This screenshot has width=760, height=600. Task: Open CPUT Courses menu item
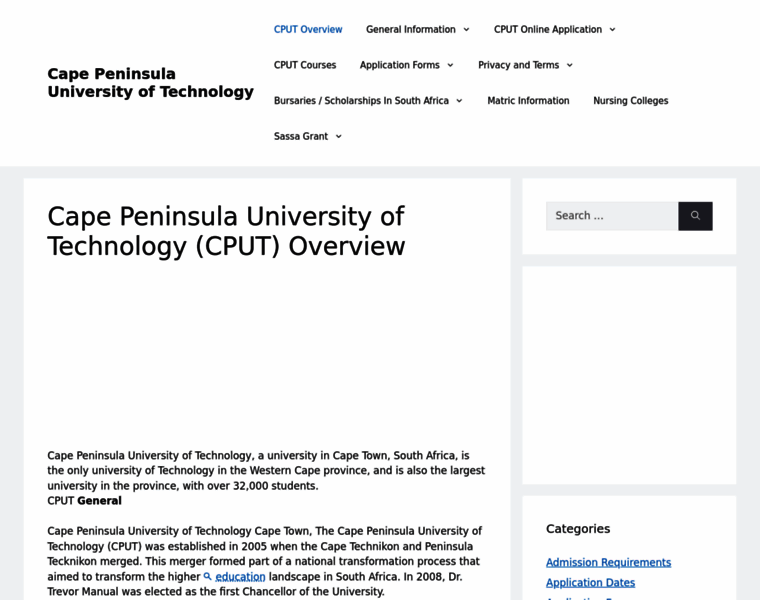tap(305, 65)
